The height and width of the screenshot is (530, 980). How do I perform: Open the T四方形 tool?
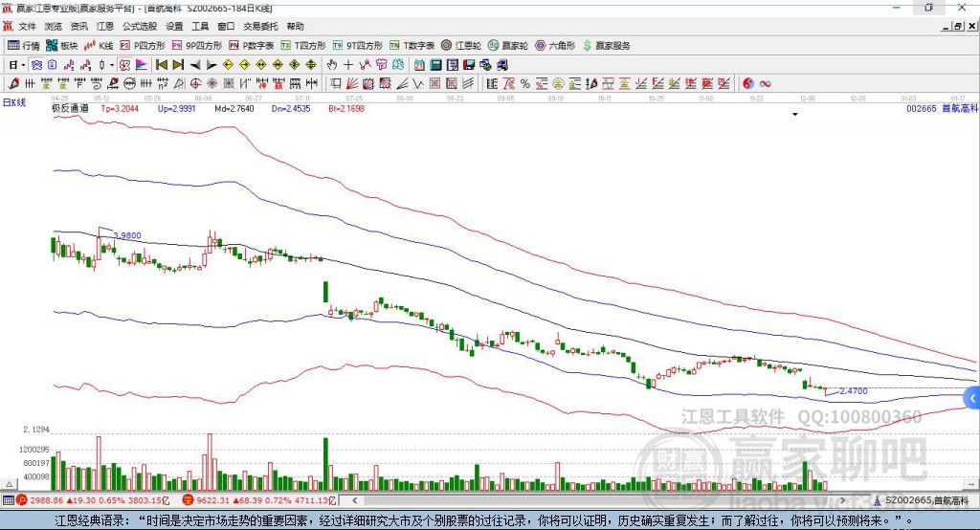pos(303,46)
